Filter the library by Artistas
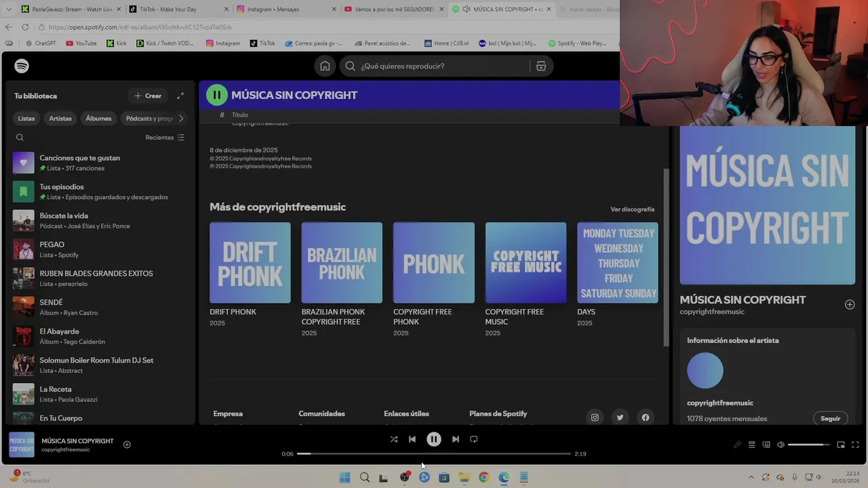The height and width of the screenshot is (488, 868). (x=60, y=119)
